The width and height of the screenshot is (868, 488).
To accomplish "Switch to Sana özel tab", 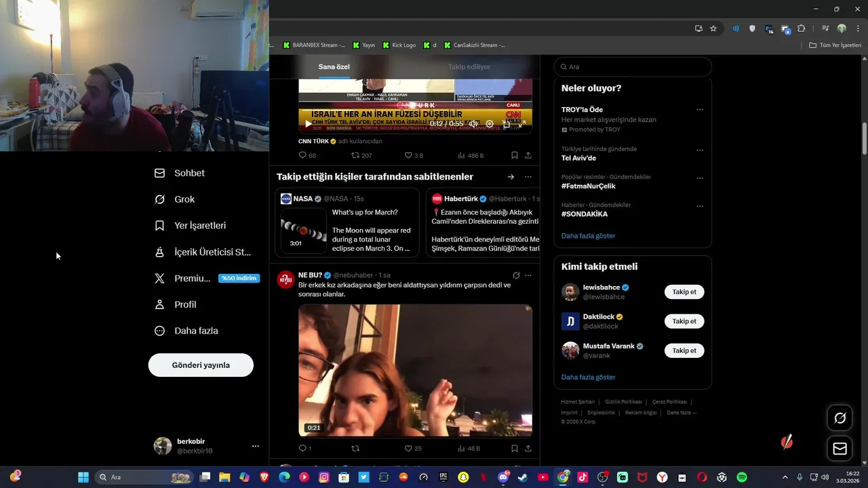I will coord(334,66).
